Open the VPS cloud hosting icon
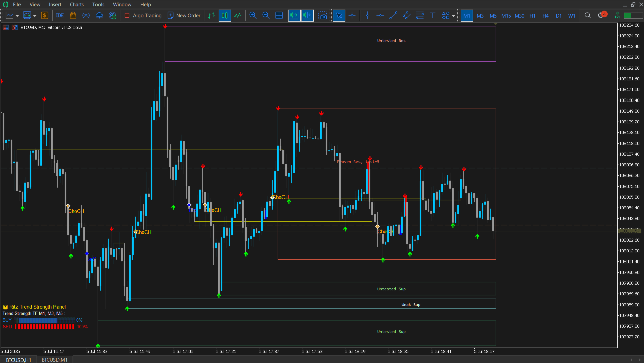 pos(99,16)
